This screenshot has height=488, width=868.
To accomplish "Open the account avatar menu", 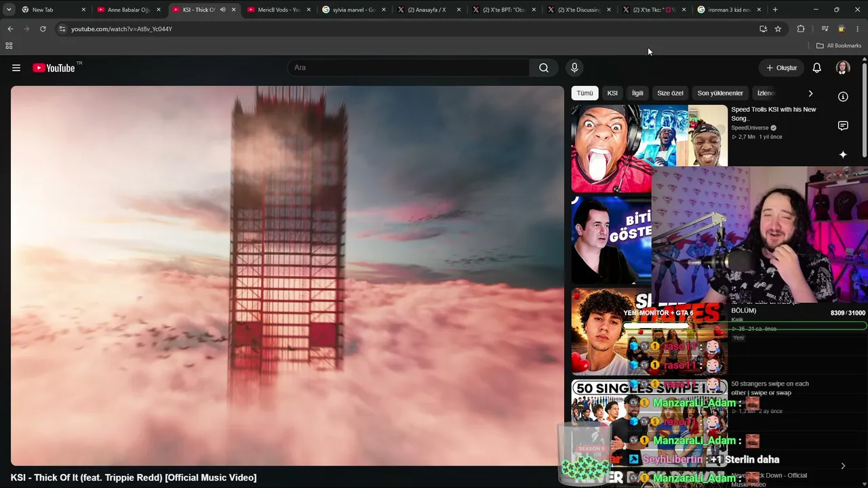I will [x=843, y=68].
